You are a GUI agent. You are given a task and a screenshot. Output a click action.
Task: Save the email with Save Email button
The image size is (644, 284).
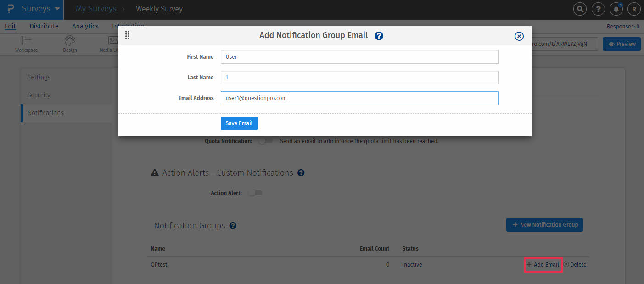coord(239,123)
